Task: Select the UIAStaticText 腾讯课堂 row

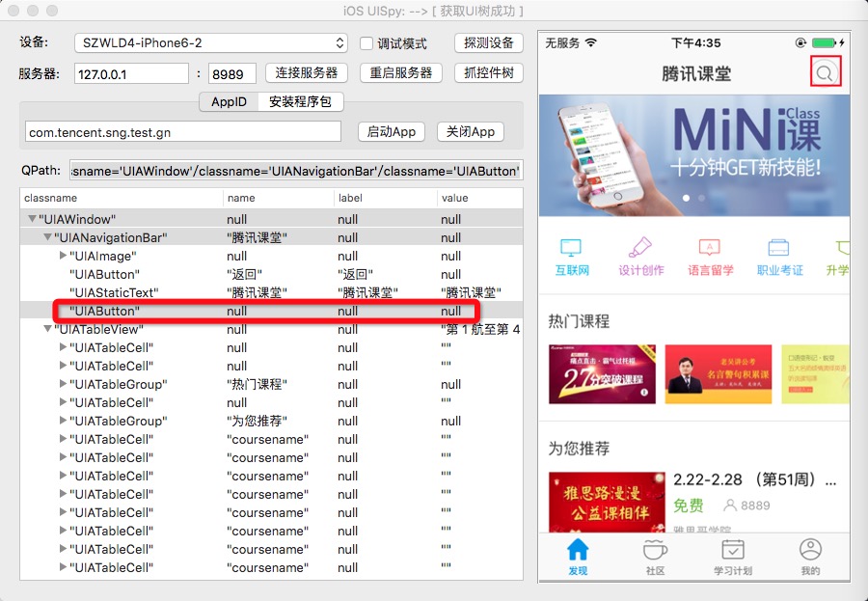Action: 271,292
